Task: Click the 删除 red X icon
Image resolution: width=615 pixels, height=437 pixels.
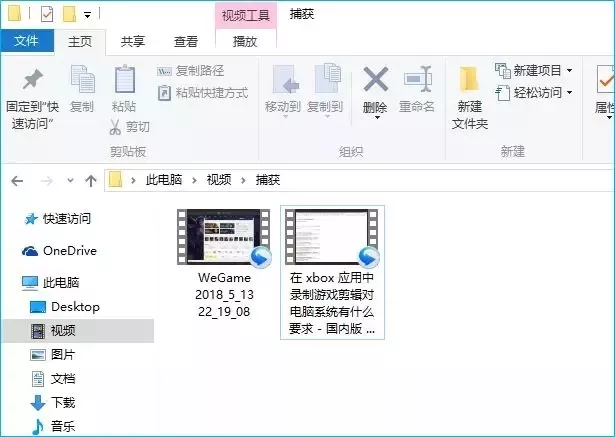Action: [375, 80]
